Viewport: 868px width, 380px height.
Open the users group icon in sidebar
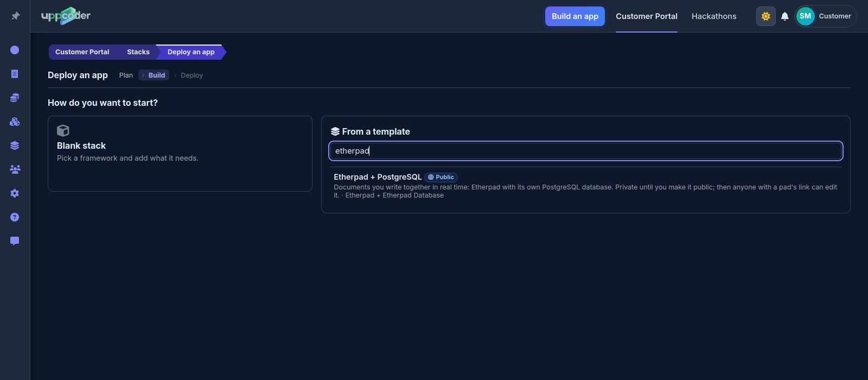coord(15,169)
